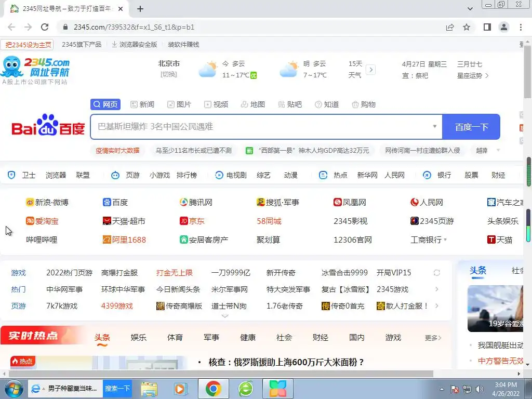Bookmark this page with star icon

[467, 27]
